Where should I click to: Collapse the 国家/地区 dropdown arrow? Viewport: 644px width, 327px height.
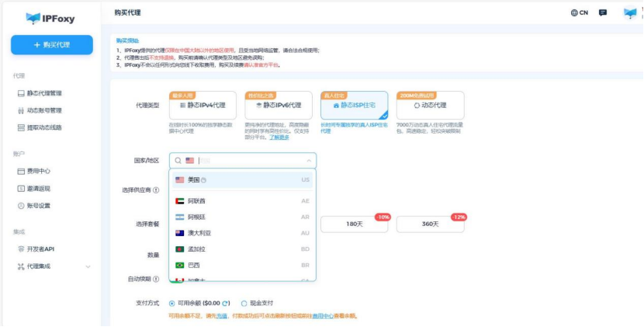tap(308, 160)
